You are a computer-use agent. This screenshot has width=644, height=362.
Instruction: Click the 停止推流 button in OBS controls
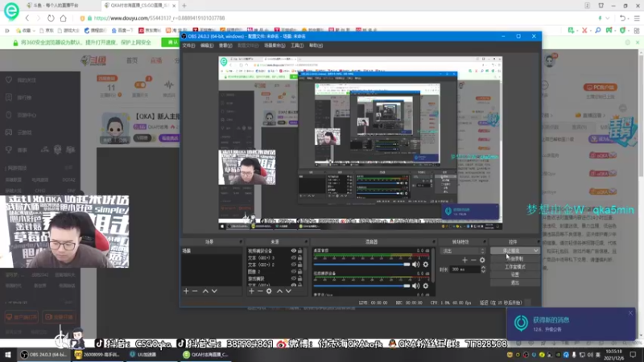tap(511, 250)
